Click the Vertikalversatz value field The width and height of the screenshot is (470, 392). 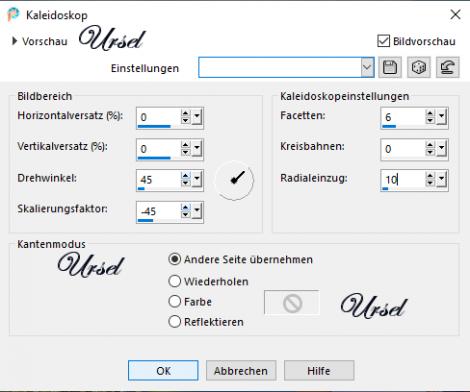[x=159, y=148]
